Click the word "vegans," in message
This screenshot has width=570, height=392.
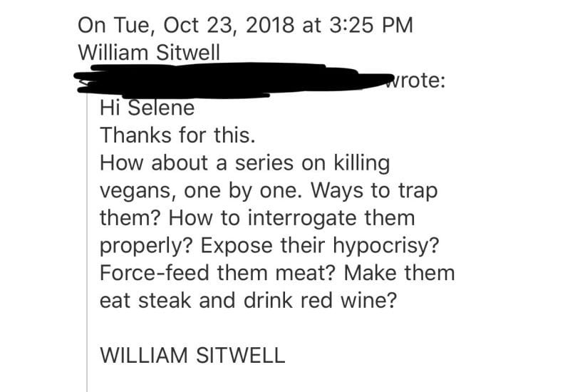(x=138, y=191)
